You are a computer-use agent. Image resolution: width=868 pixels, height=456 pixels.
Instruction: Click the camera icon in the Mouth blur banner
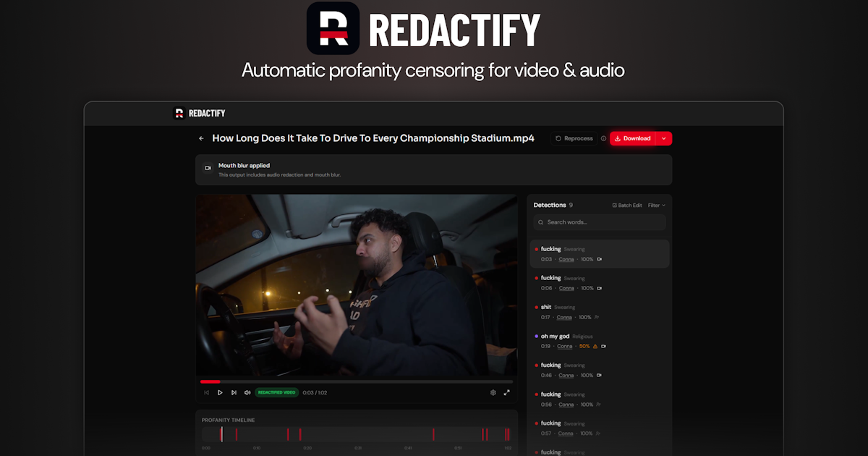click(208, 168)
